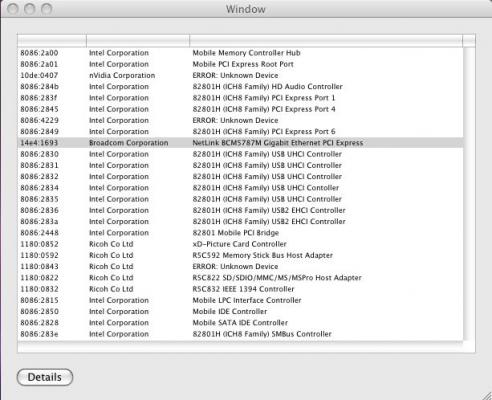Click the nVidia Corporation vendor cell
Screen dimensions: 492x400
[122, 75]
